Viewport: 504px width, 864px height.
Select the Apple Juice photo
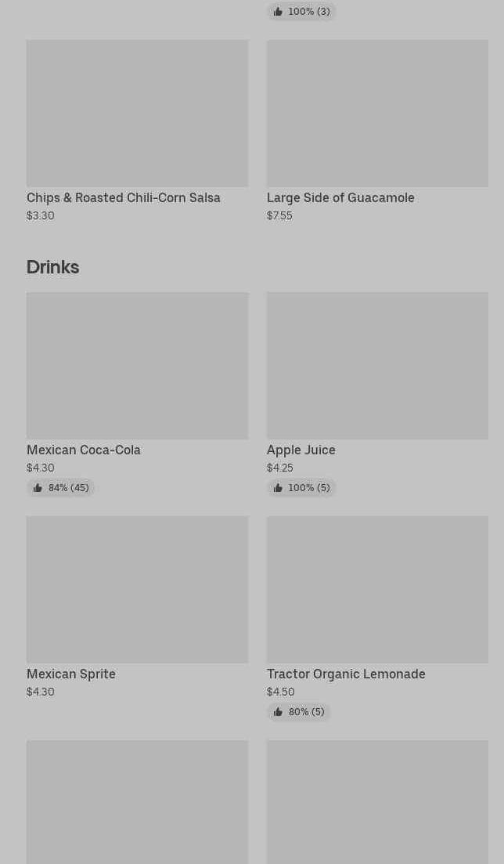pos(377,366)
